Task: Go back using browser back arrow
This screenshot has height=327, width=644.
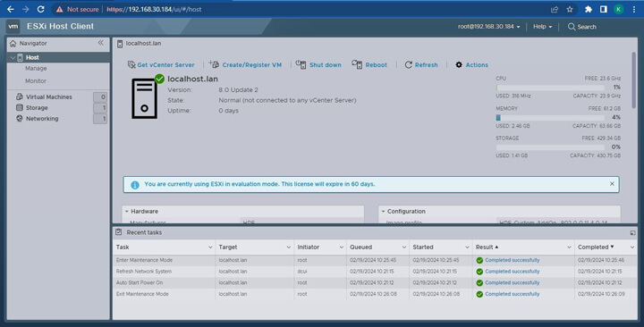Action: pos(10,9)
